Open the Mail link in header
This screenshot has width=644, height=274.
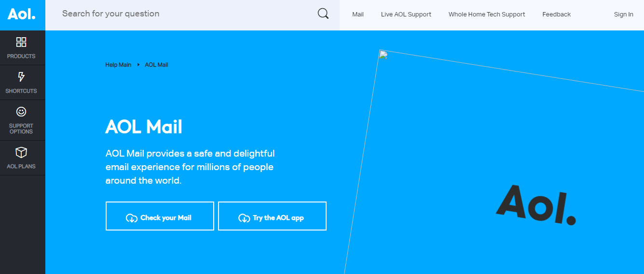point(358,14)
